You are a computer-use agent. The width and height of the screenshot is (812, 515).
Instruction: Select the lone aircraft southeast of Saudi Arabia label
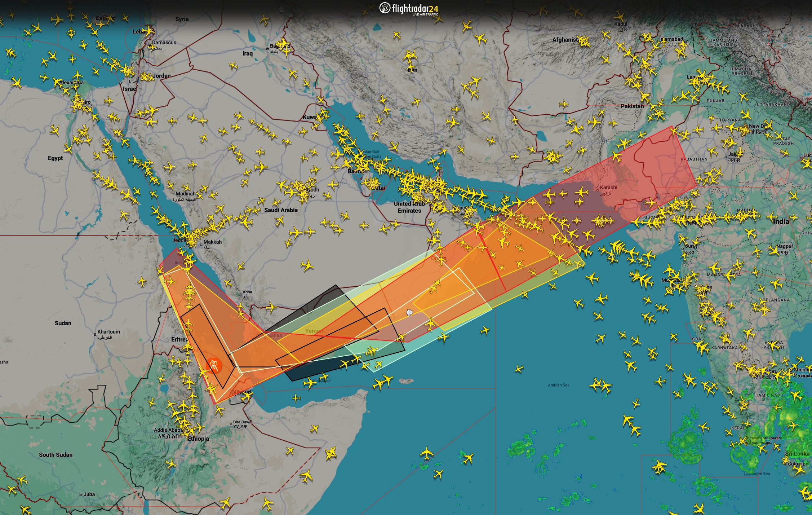pos(307,265)
